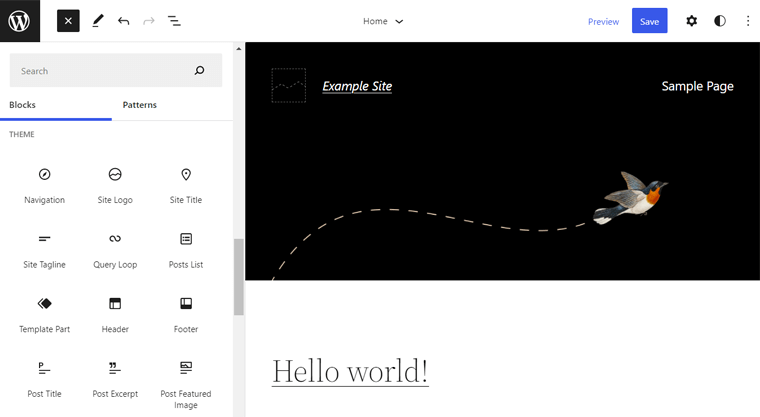Insert the Query Loop block
This screenshot has width=760, height=417.
[115, 250]
